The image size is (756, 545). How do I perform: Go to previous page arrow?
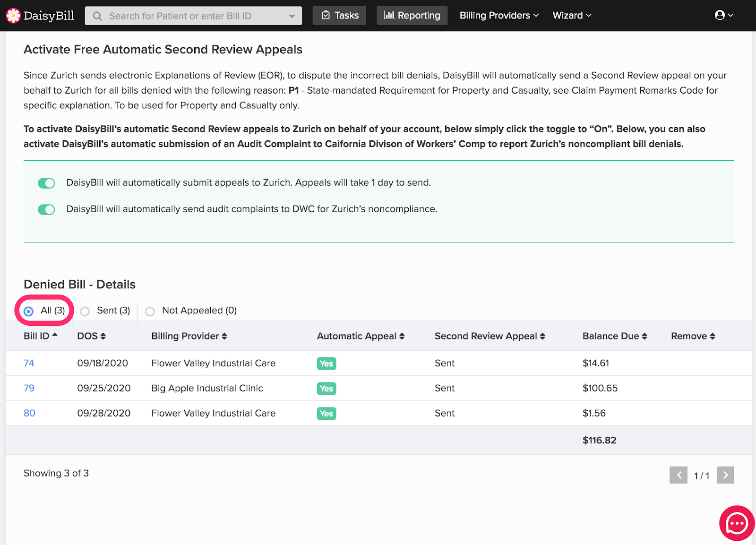click(x=679, y=475)
